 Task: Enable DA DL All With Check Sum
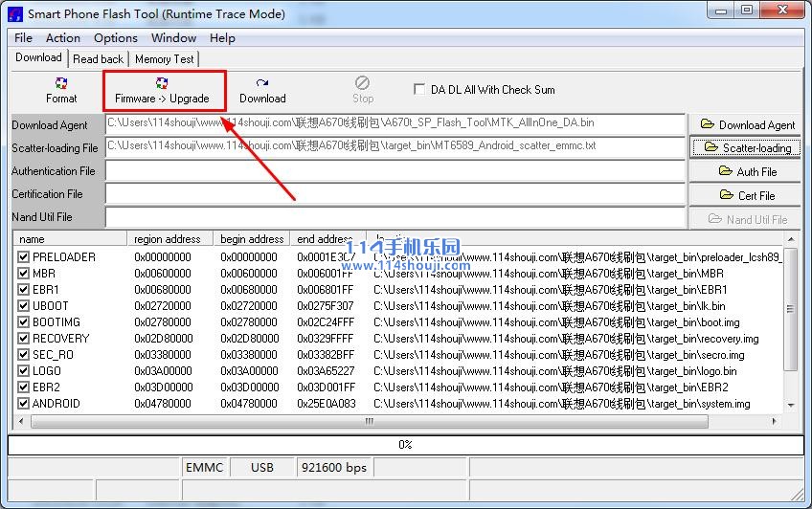click(419, 89)
